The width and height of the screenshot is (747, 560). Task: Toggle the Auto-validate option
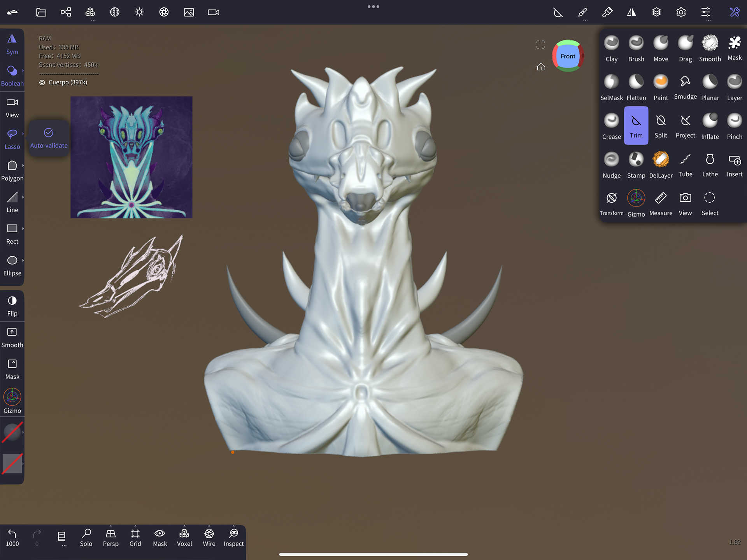click(49, 138)
